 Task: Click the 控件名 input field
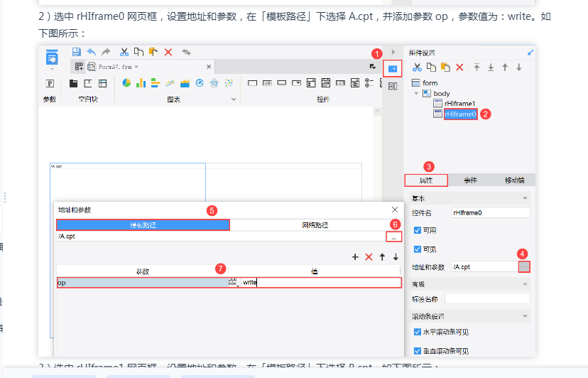pos(491,213)
